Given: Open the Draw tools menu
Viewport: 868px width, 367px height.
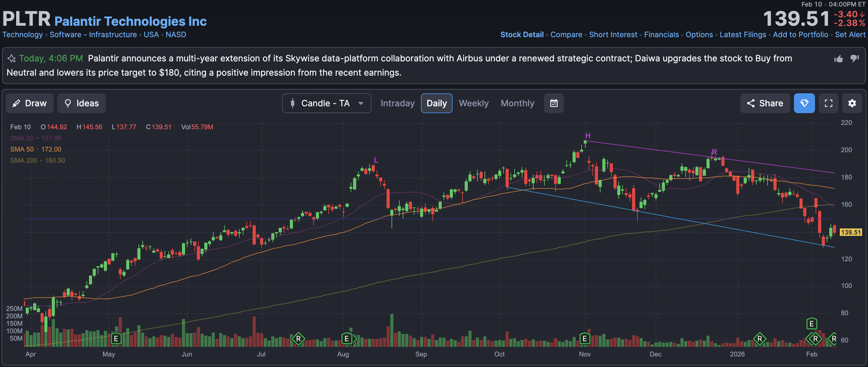Looking at the screenshot, I should tap(30, 103).
